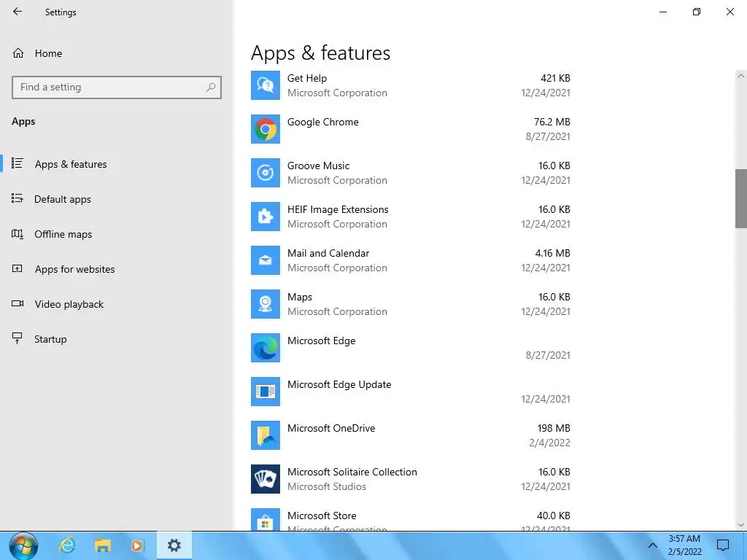The image size is (747, 560).
Task: Click the scrollbar down arrow
Action: point(741,525)
